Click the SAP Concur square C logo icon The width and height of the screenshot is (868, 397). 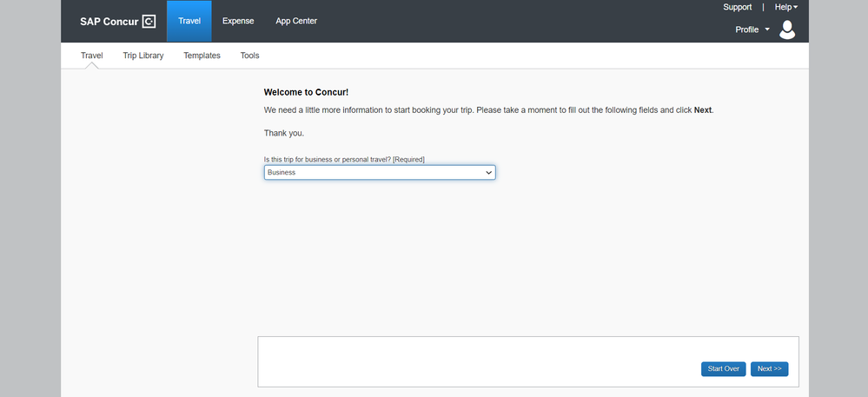point(149,22)
